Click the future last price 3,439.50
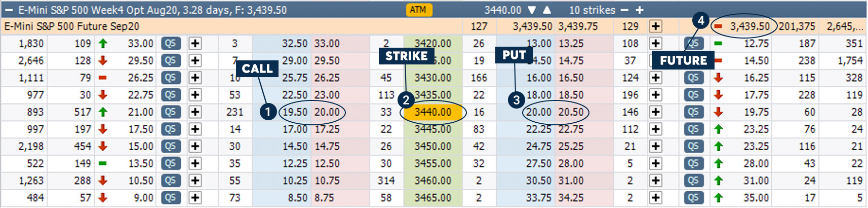The height and width of the screenshot is (208, 868). [749, 26]
